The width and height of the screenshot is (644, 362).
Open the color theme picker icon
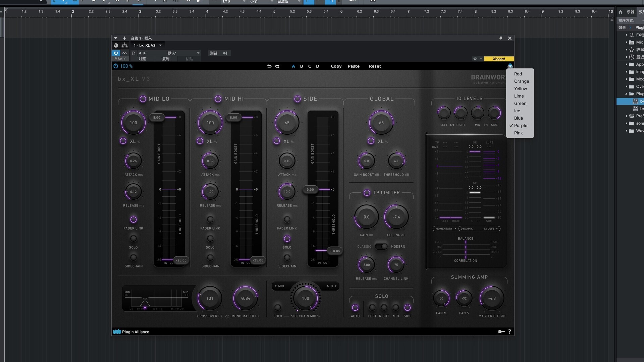[510, 66]
